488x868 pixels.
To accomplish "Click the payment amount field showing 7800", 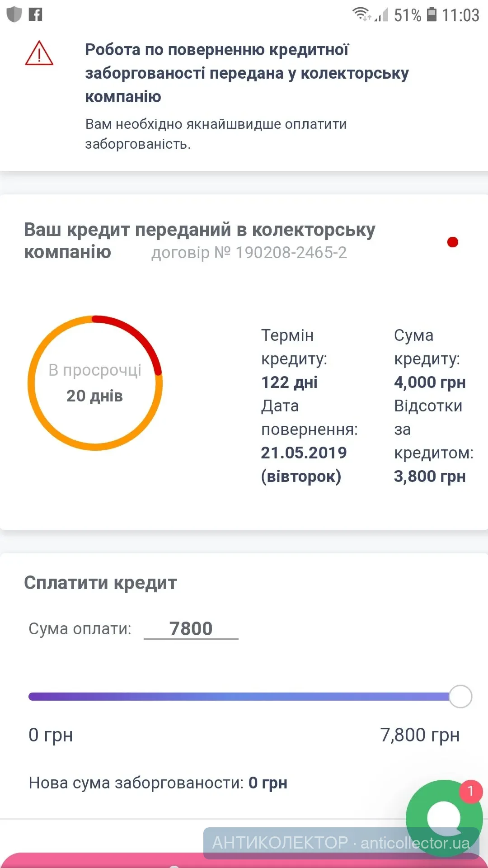I will click(x=191, y=628).
